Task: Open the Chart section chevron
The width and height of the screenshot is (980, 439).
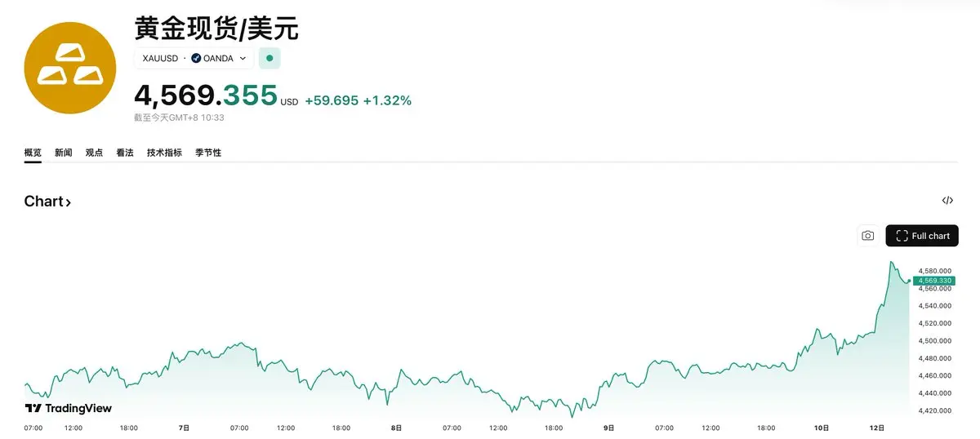Action: coord(68,202)
